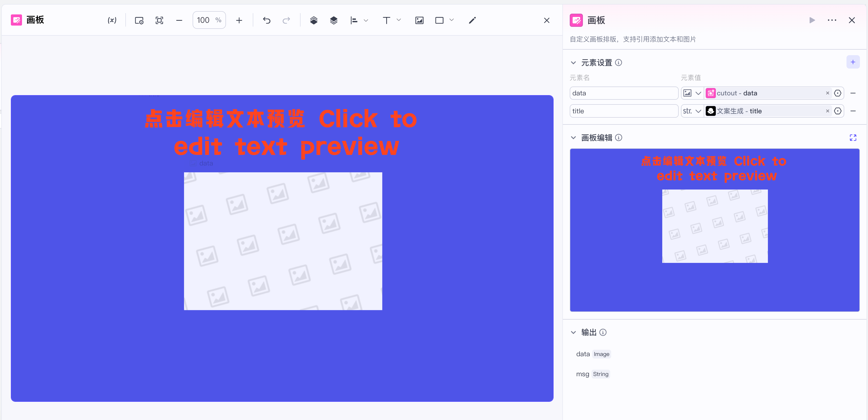Viewport: 868px width, 420px height.
Task: Expand the 画板编辑 preview to fullscreen
Action: pyautogui.click(x=853, y=138)
